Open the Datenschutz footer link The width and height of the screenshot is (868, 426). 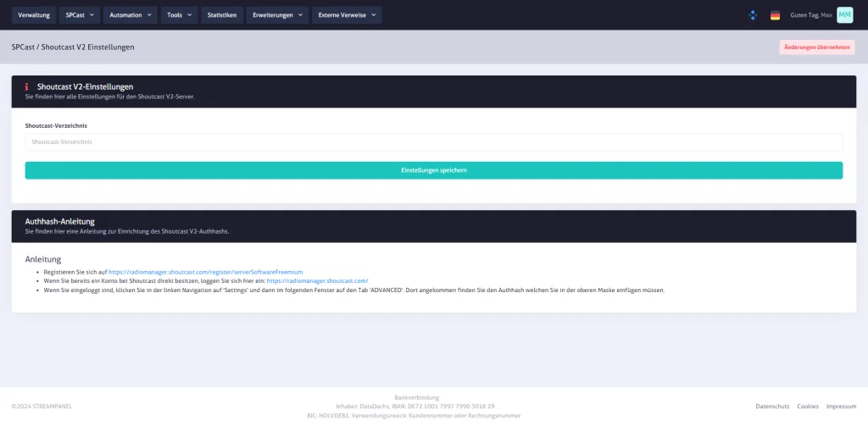772,407
